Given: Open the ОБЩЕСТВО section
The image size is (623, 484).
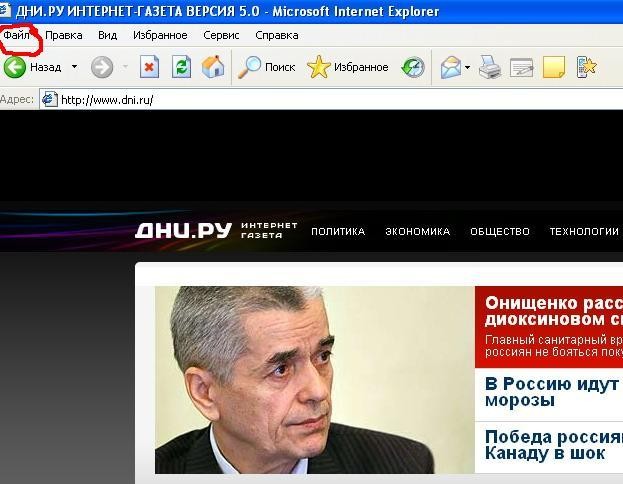Looking at the screenshot, I should click(x=500, y=231).
